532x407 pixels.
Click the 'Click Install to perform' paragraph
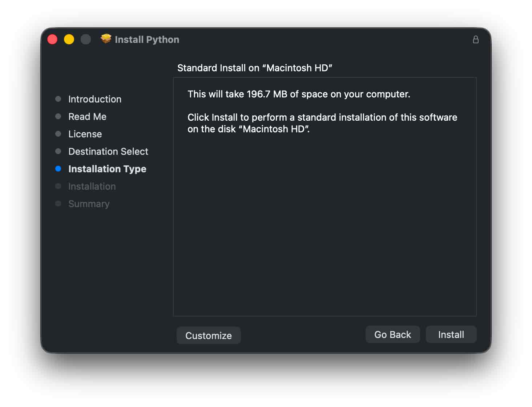(322, 123)
